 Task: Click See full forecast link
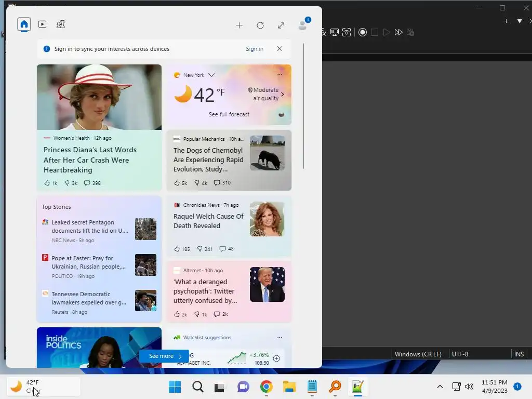point(229,114)
